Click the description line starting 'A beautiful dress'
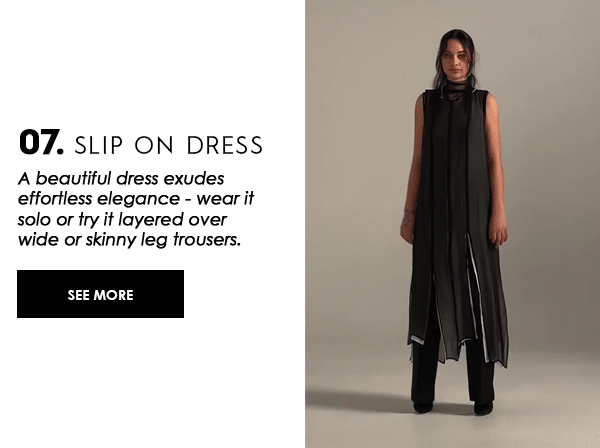The image size is (600, 448). tap(121, 179)
